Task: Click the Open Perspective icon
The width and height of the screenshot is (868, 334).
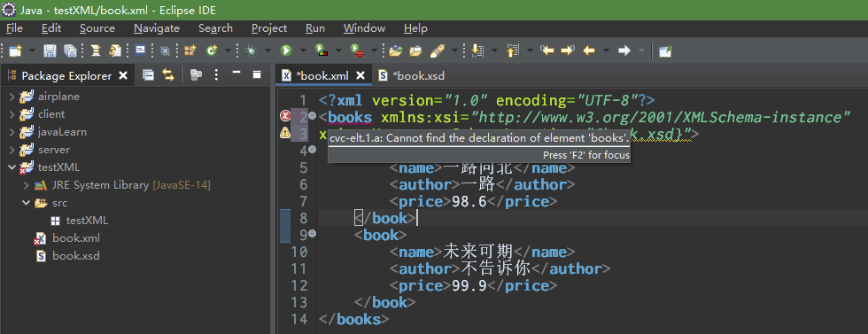Action: tap(665, 51)
